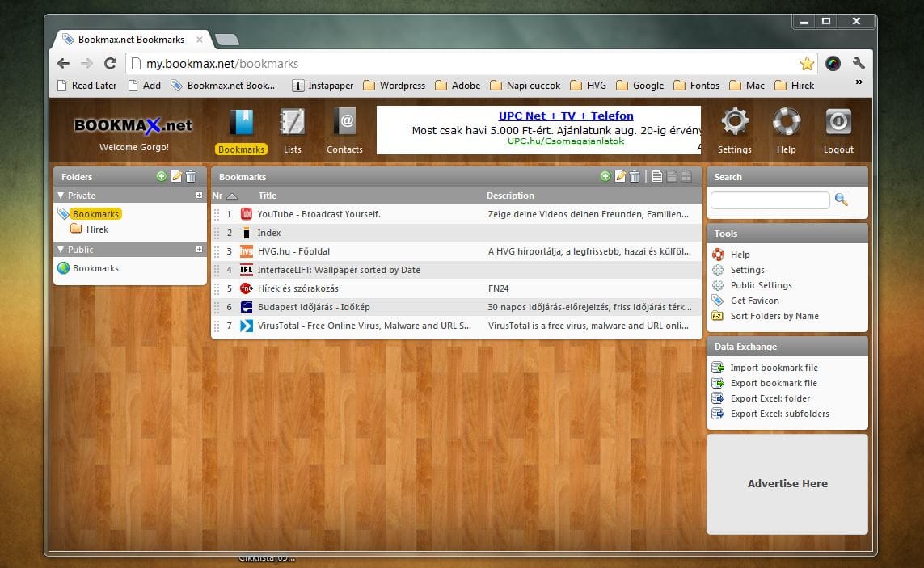Click Export bookmark file
The width and height of the screenshot is (924, 568).
pyautogui.click(x=774, y=383)
